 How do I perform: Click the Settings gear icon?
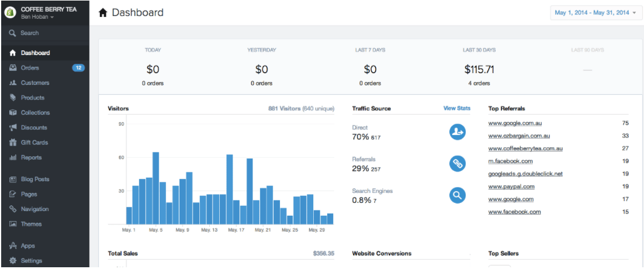coord(12,261)
